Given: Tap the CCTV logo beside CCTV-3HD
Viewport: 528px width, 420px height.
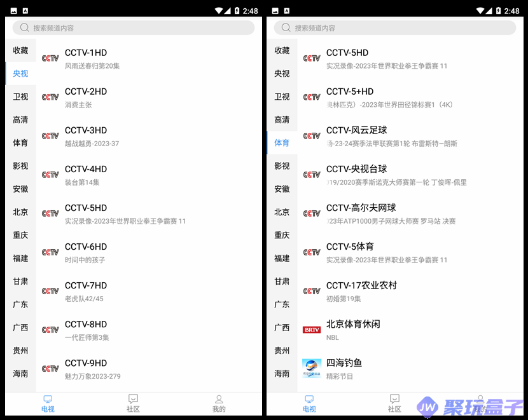Looking at the screenshot, I should click(x=50, y=136).
